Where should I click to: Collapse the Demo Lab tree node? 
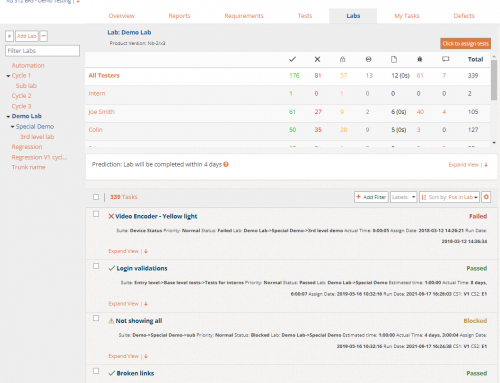(x=8, y=116)
